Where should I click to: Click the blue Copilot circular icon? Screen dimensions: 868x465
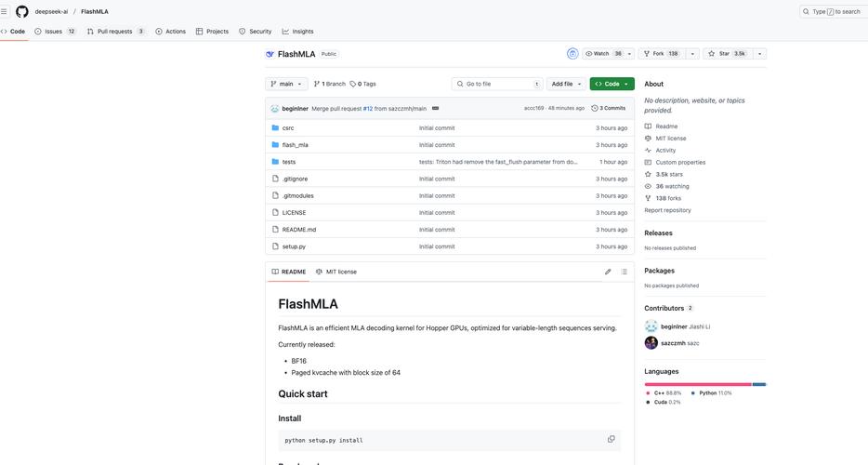(572, 54)
